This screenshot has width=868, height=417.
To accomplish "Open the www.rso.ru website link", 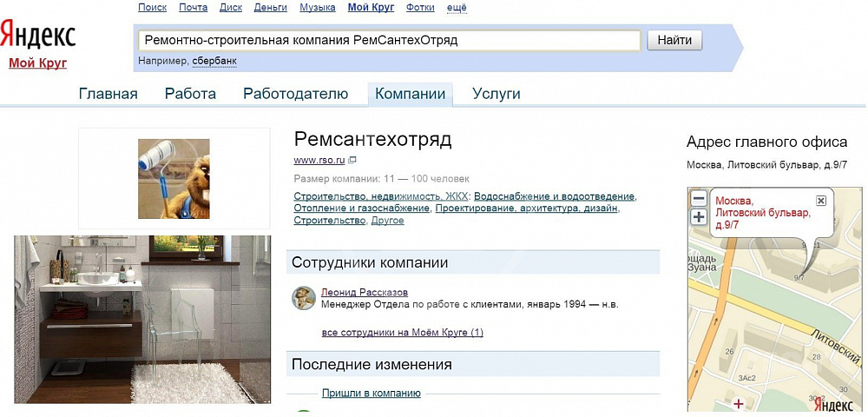I will [x=319, y=161].
